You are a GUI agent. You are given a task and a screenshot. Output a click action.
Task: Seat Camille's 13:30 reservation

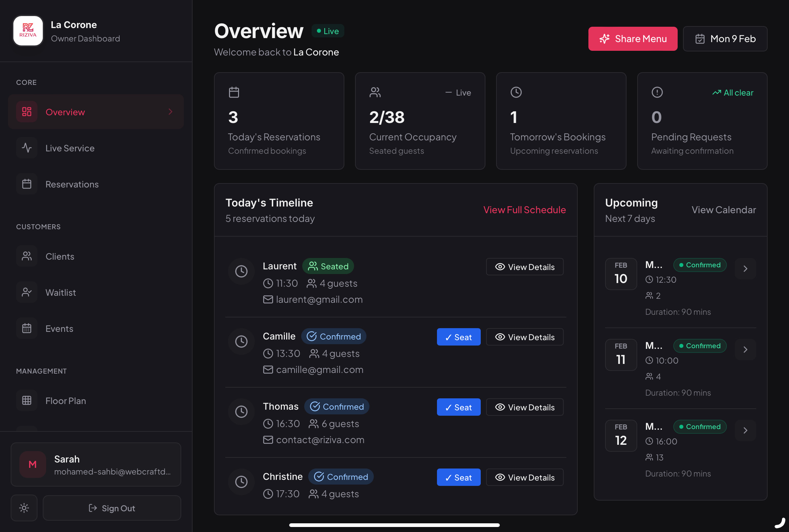click(x=458, y=337)
